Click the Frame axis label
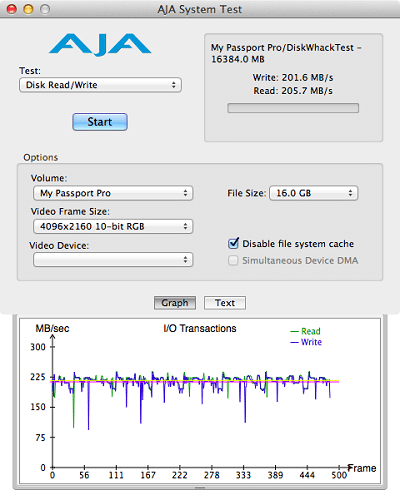Viewport: 400px width, 490px height. click(362, 468)
